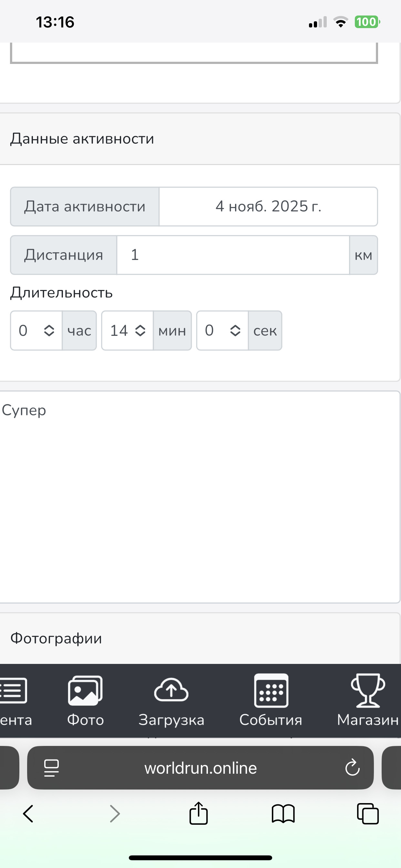401x868 pixels.
Task: Open the Фото gallery icon
Action: [x=85, y=690]
